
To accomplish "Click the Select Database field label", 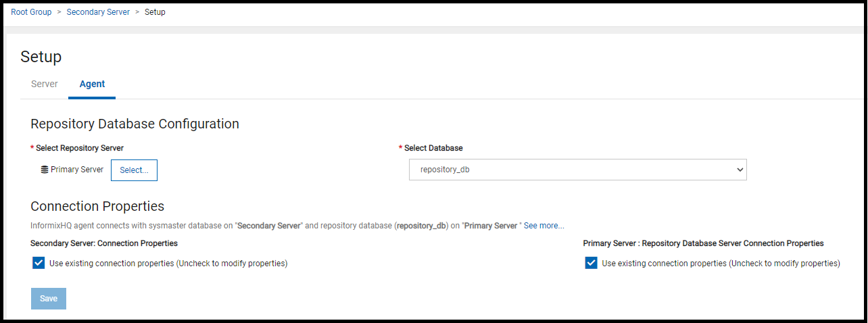I will 433,148.
